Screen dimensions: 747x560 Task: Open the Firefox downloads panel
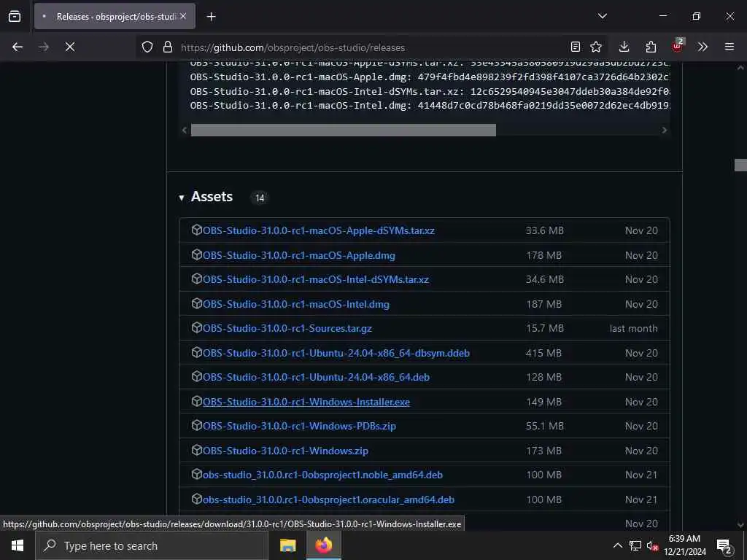coord(624,47)
